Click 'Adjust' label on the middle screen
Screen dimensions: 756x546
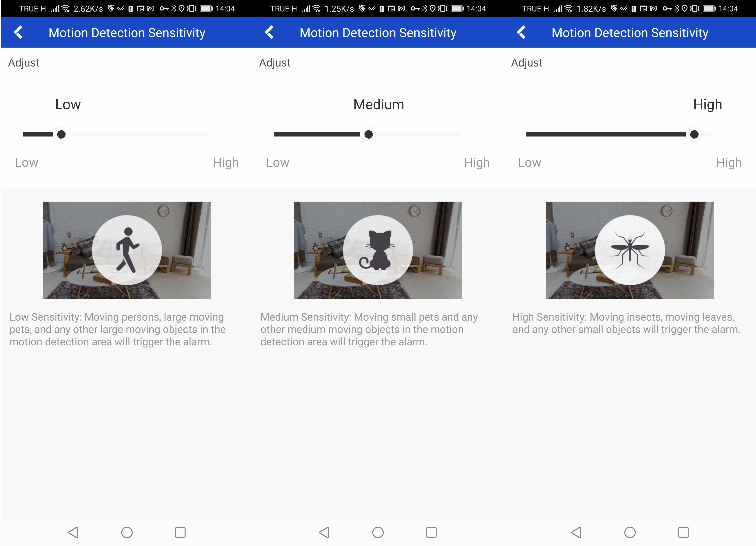[275, 63]
